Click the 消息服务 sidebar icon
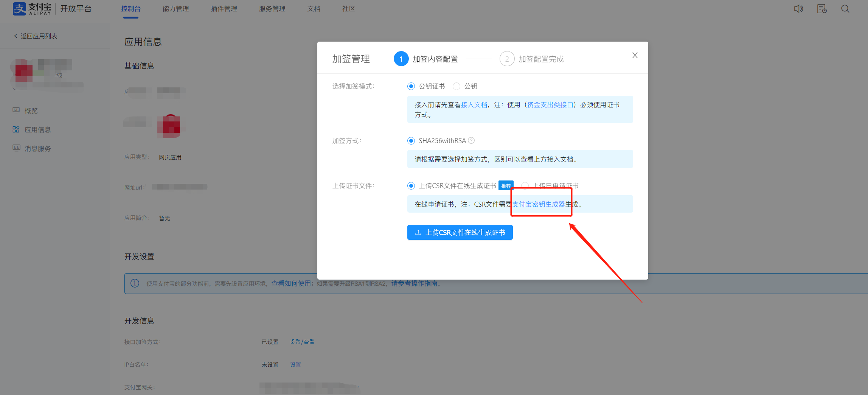The width and height of the screenshot is (868, 395). 16,148
